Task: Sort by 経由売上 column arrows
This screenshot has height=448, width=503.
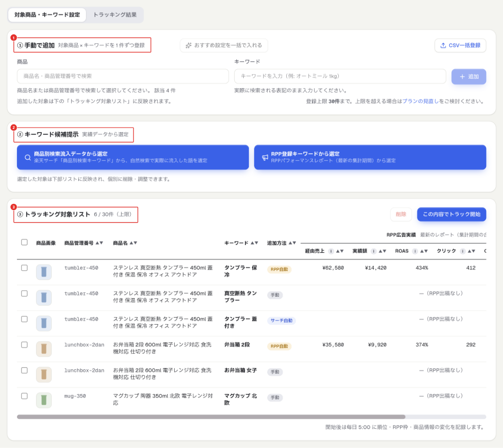Action: click(340, 251)
